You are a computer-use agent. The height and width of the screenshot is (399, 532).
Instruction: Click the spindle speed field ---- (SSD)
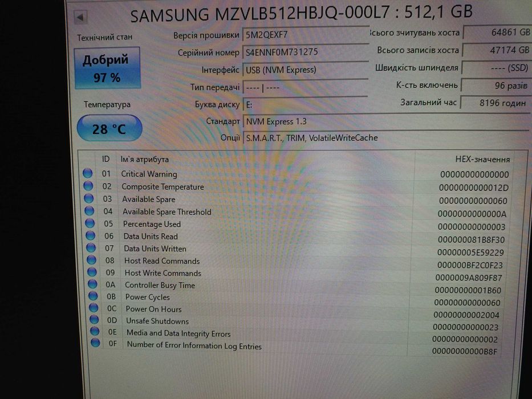(496, 68)
